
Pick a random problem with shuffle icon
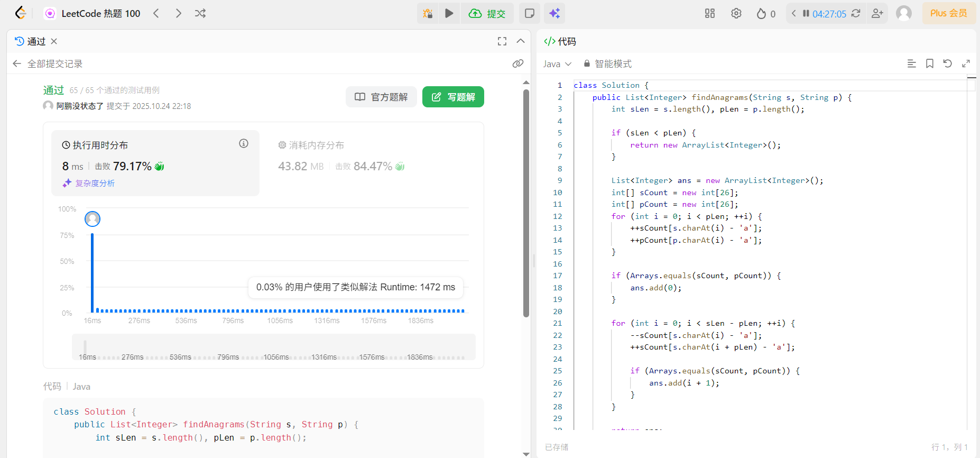tap(200, 13)
